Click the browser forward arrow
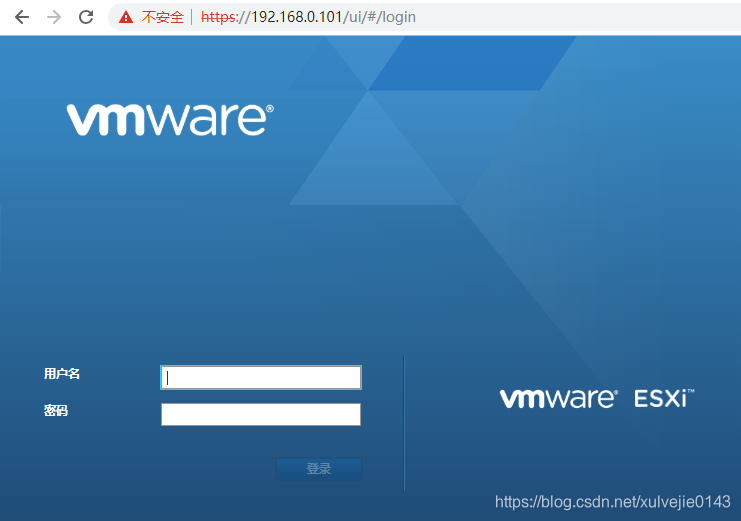This screenshot has width=741, height=521. tap(54, 17)
